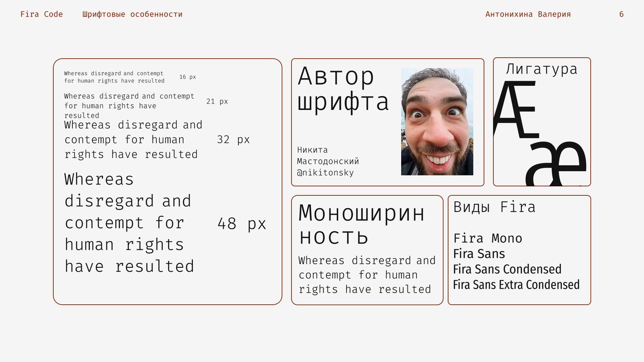Click the "@nikitonsky" handle
644x362 pixels.
tap(325, 173)
